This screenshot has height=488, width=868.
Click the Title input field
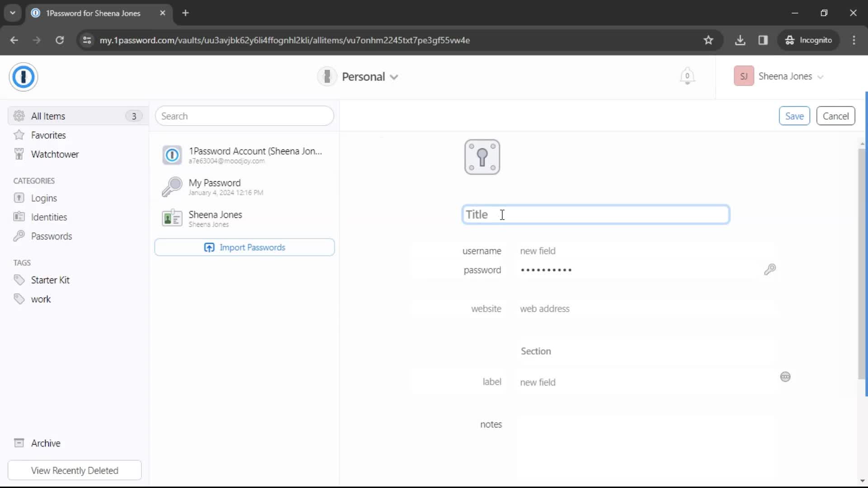[x=595, y=215]
